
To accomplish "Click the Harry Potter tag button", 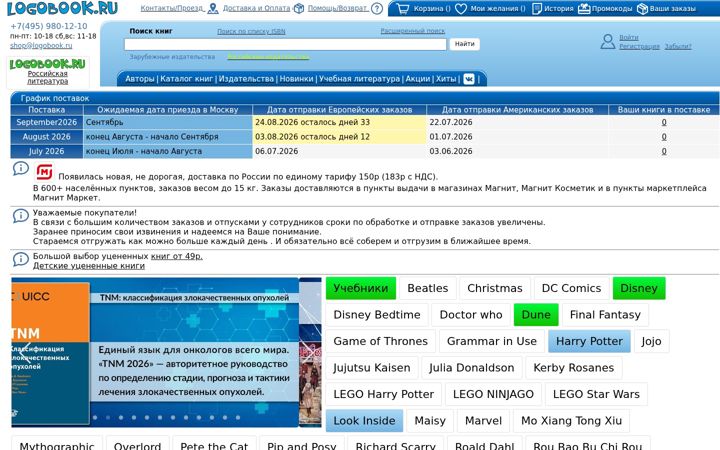I will pos(589,342).
